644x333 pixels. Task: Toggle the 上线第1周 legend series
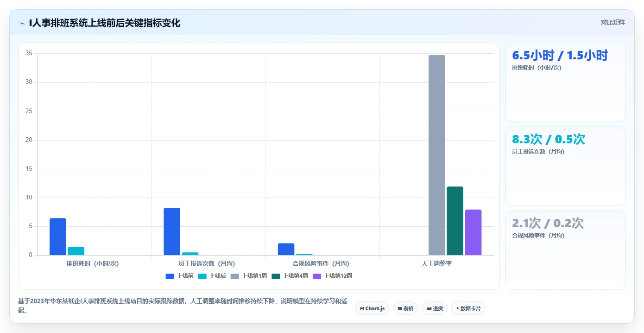pos(249,276)
